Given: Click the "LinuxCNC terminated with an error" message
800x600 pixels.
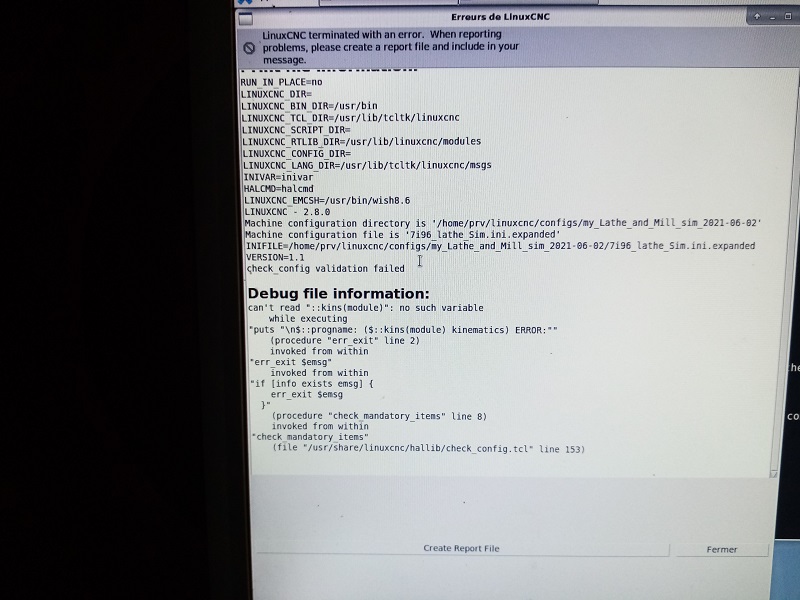Looking at the screenshot, I should (x=390, y=47).
